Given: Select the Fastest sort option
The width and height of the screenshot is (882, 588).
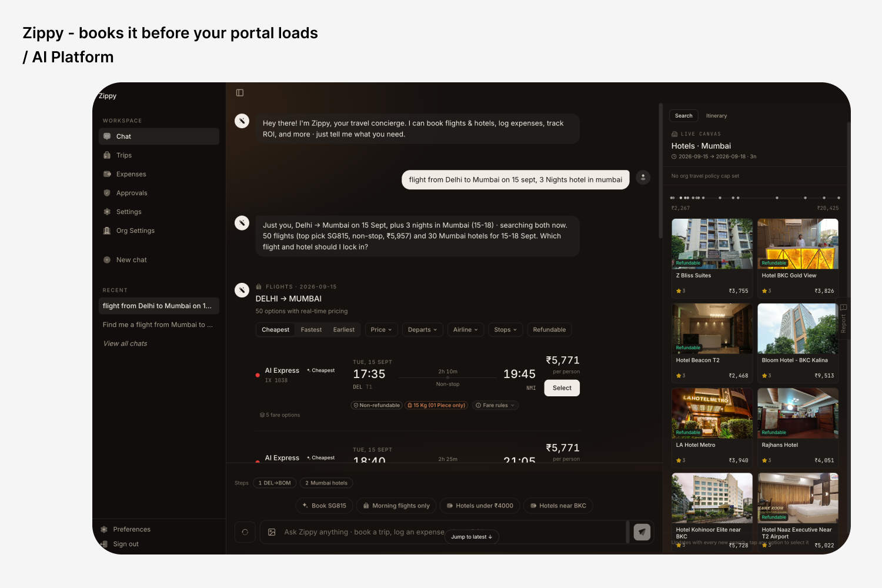Looking at the screenshot, I should click(311, 330).
